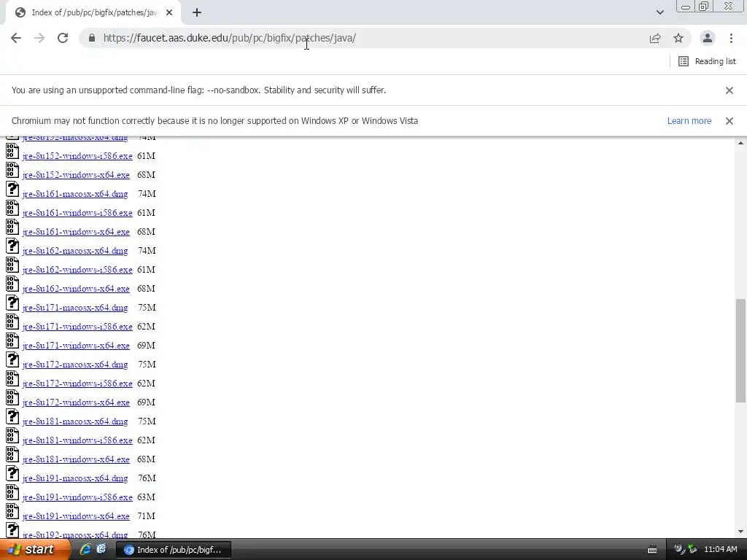Download jre-8u172-windows-i586.exe
This screenshot has width=747, height=560.
77,384
